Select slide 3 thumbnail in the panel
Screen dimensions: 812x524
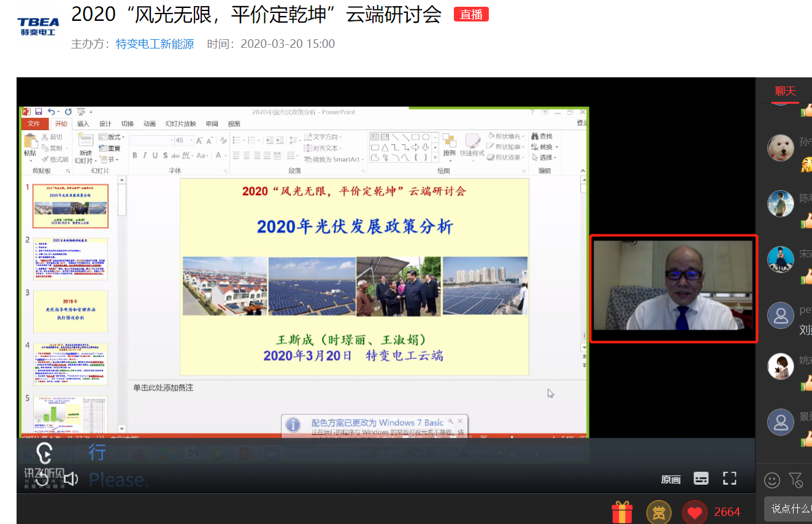pyautogui.click(x=71, y=311)
